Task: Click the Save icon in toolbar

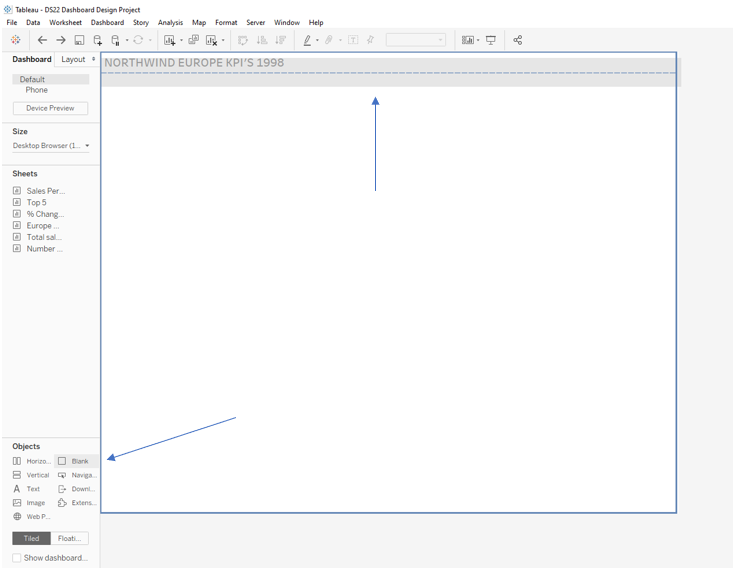Action: click(x=79, y=40)
